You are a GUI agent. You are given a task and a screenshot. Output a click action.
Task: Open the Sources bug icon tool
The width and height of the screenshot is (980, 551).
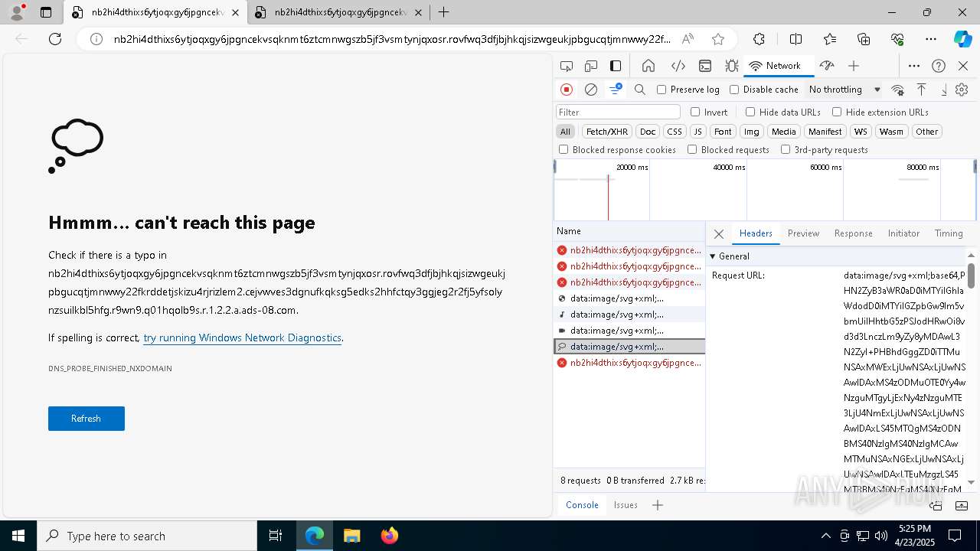pos(732,66)
